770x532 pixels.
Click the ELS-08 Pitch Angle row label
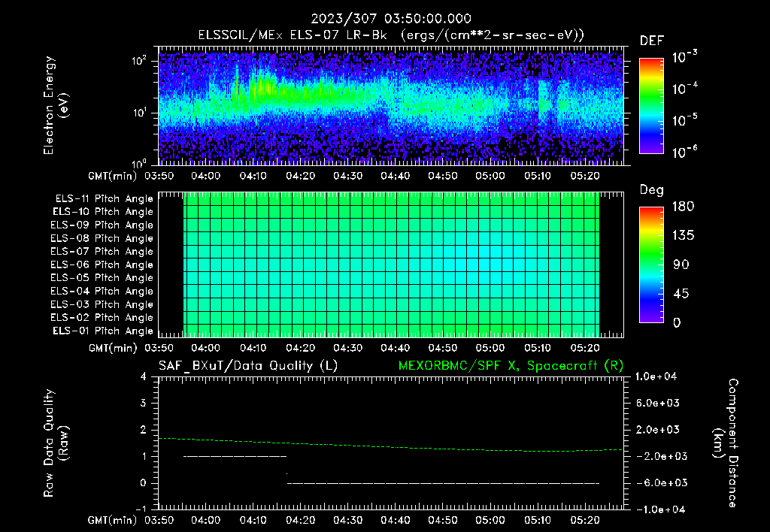(102, 238)
